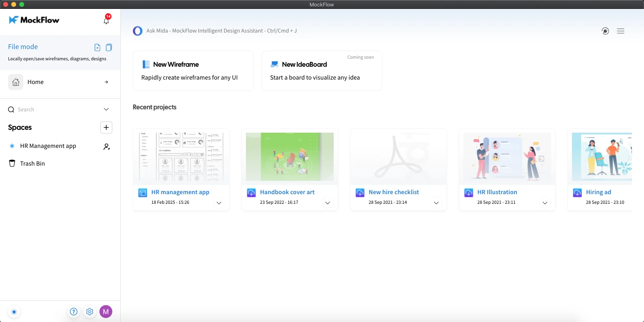644x322 pixels.
Task: Click New hire checklist file type icon
Action: click(x=360, y=193)
